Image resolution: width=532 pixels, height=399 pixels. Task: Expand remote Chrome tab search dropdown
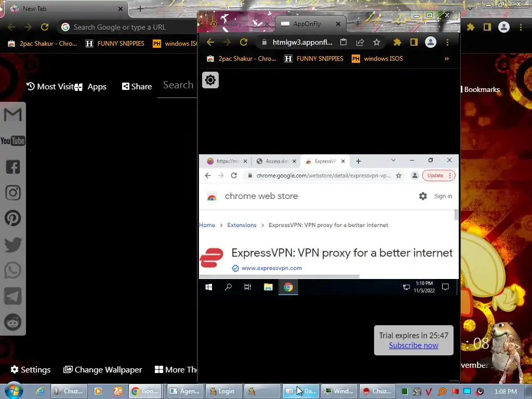(393, 160)
